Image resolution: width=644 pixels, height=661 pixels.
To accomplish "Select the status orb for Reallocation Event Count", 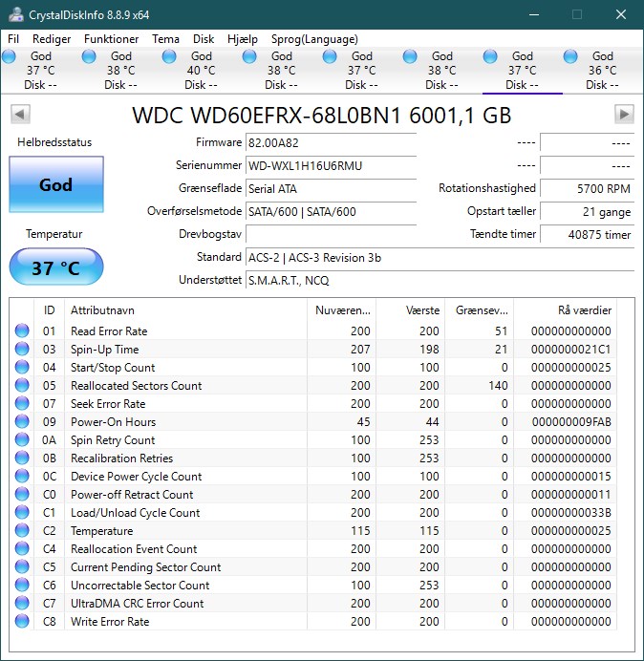I will [x=22, y=548].
